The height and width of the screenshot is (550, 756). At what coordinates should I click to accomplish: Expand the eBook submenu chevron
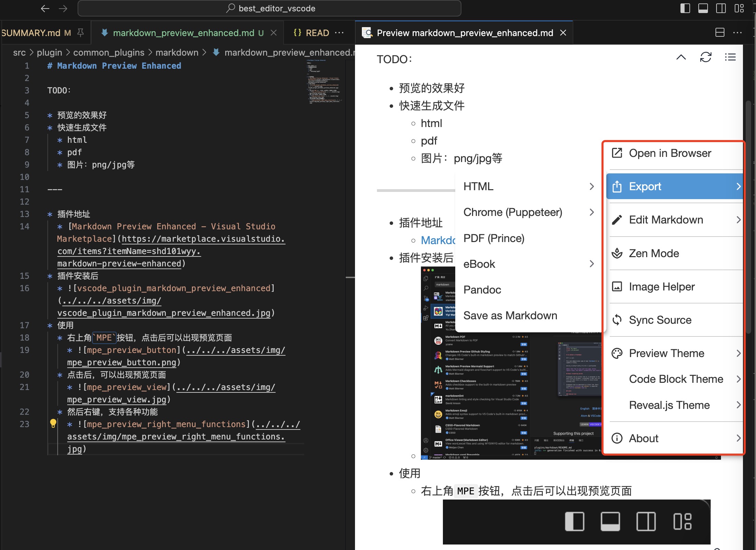tap(592, 264)
